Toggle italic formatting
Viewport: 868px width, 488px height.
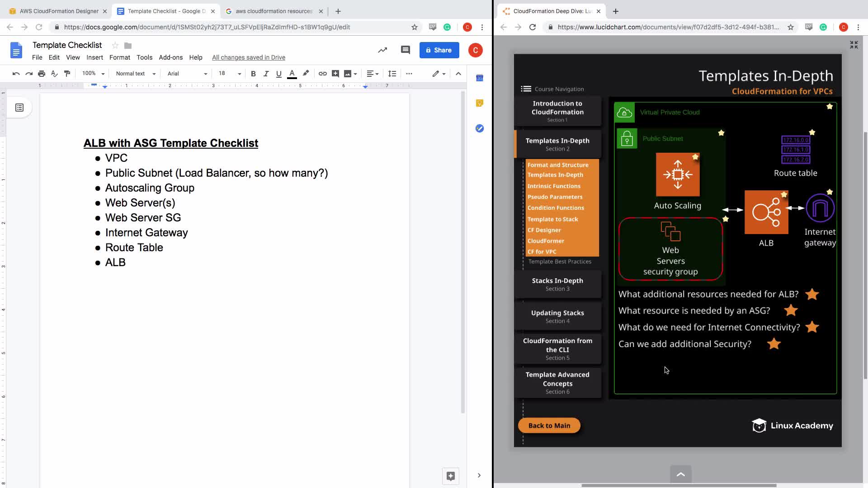pos(266,74)
